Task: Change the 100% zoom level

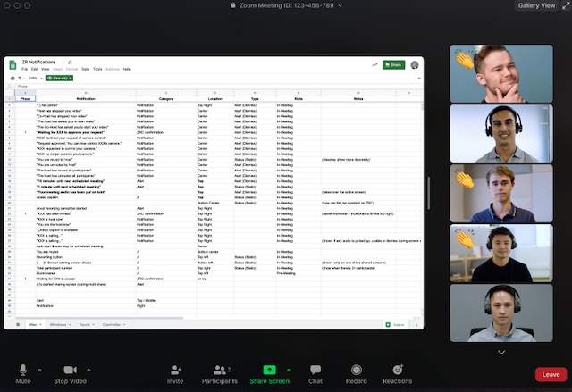Action: 36,79
